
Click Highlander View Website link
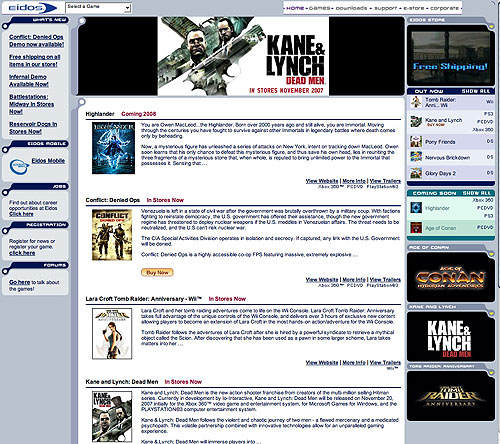tap(322, 181)
